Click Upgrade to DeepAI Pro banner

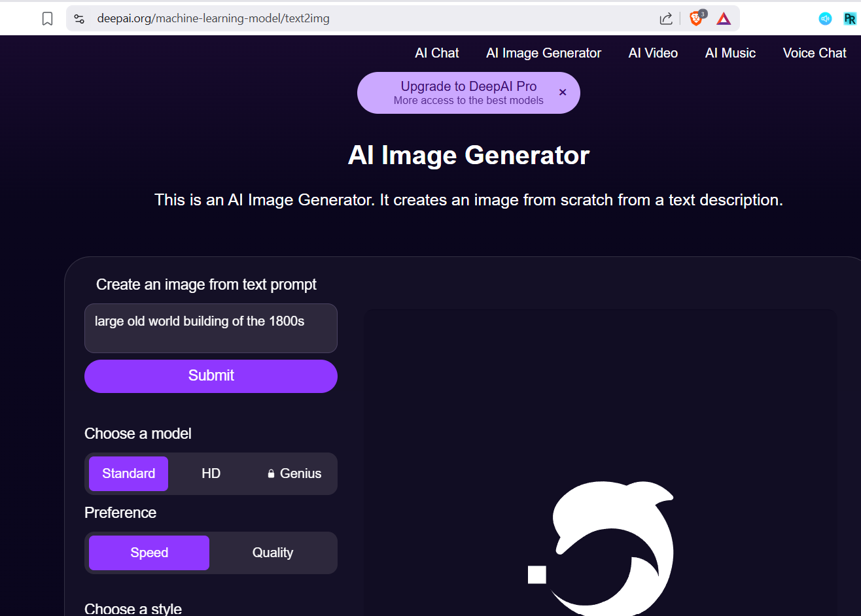[468, 93]
